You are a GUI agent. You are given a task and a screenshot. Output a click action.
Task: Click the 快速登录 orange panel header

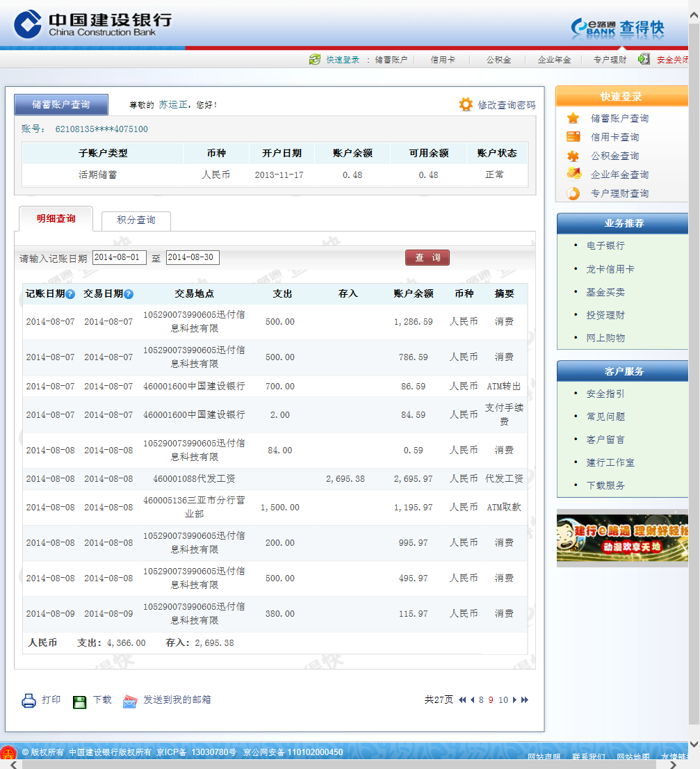coord(621,96)
